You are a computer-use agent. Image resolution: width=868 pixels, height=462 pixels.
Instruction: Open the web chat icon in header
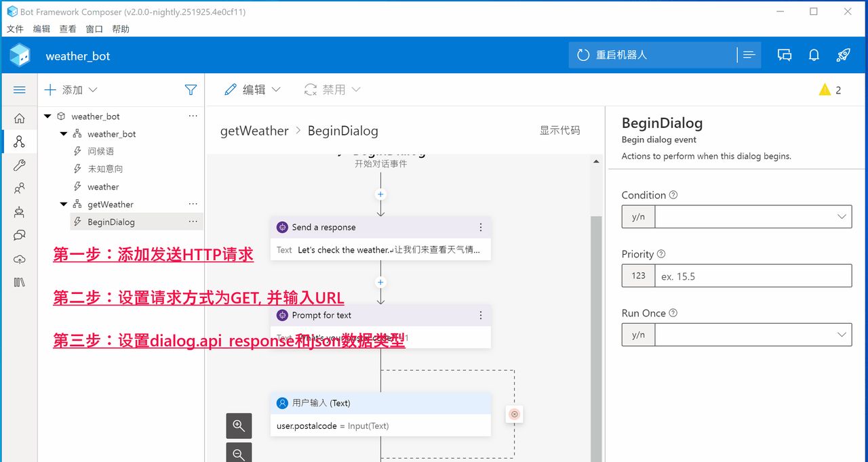click(x=785, y=56)
